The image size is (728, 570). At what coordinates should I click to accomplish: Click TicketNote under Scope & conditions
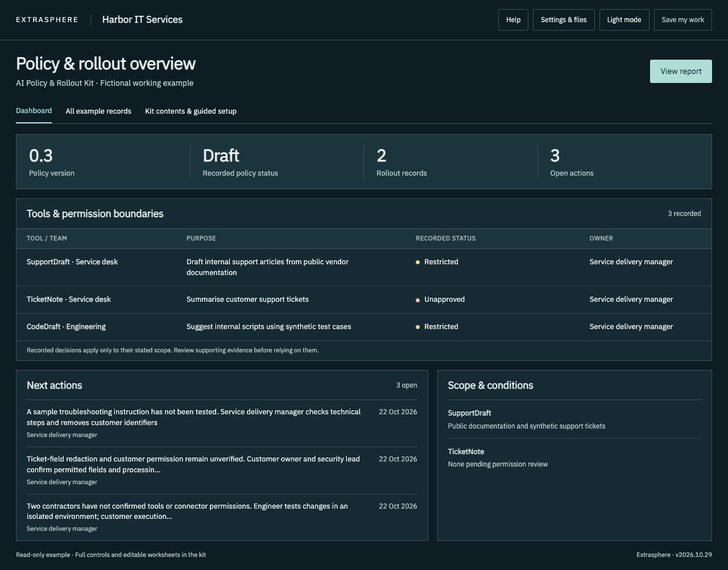pyautogui.click(x=466, y=452)
